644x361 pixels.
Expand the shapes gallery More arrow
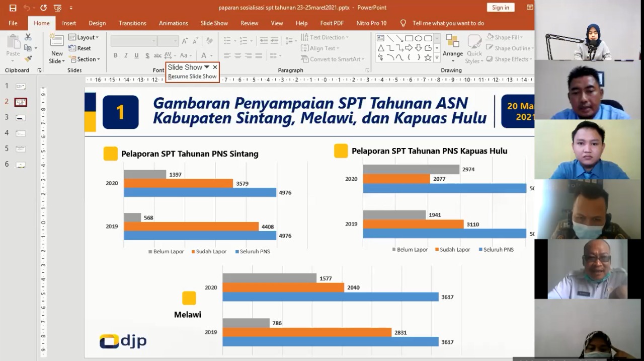pos(437,58)
